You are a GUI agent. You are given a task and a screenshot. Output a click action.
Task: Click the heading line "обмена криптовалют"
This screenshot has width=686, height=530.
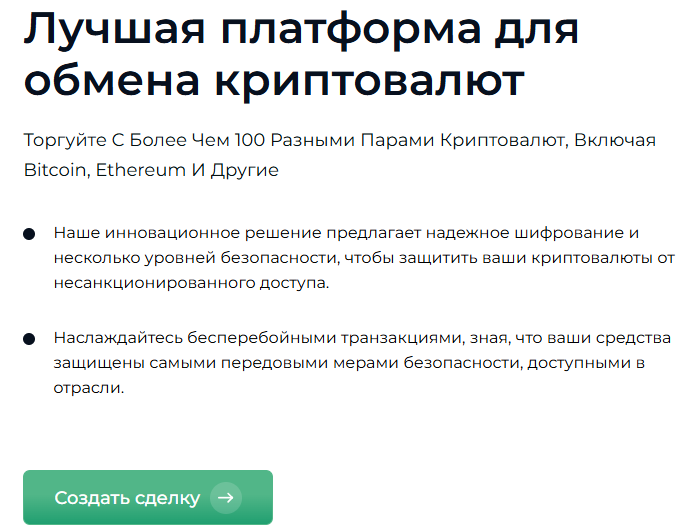(x=274, y=81)
